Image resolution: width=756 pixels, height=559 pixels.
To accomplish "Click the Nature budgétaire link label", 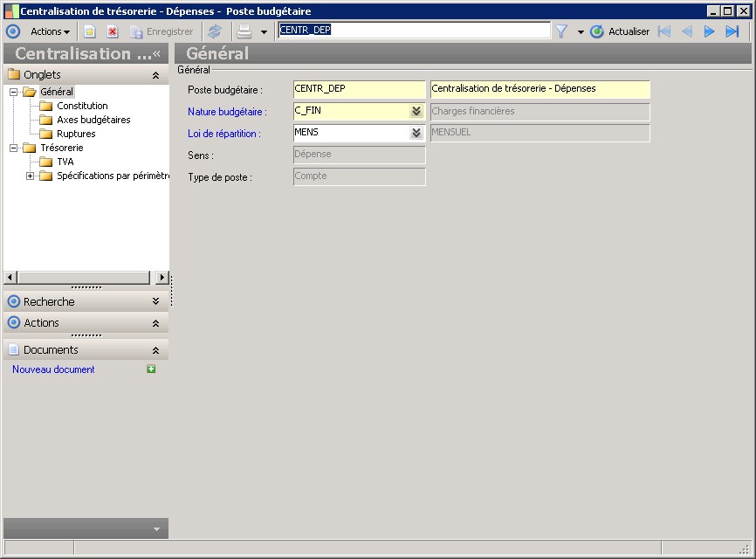I will coord(227,112).
